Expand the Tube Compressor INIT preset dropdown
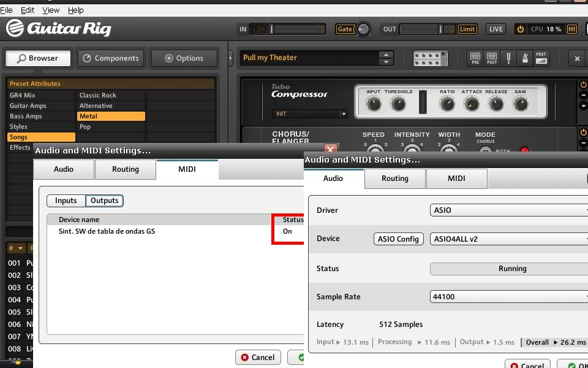This screenshot has height=368, width=588. click(x=310, y=114)
